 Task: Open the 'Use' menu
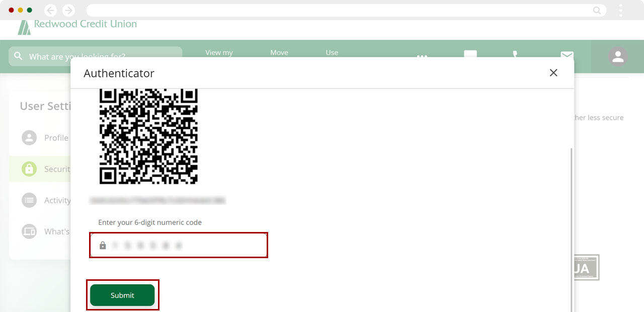[332, 52]
